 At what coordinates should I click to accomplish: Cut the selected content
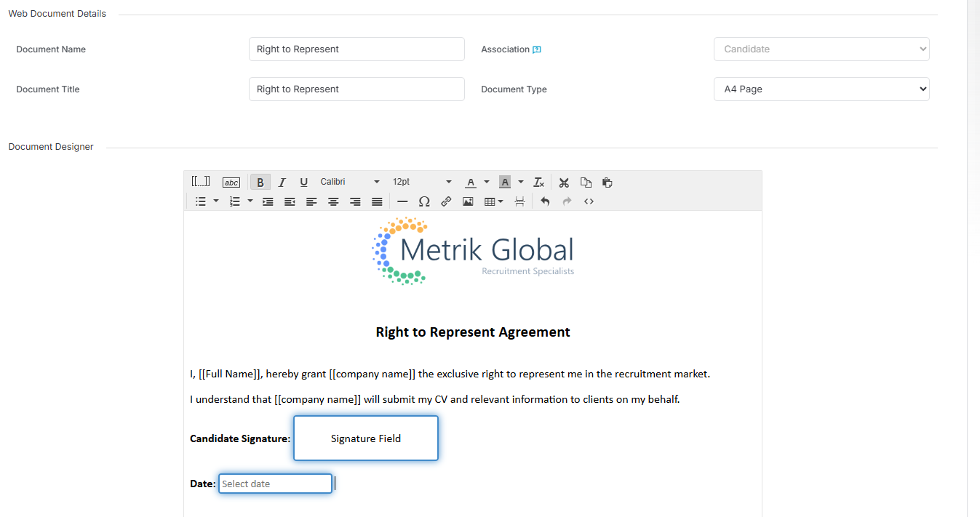pos(564,182)
